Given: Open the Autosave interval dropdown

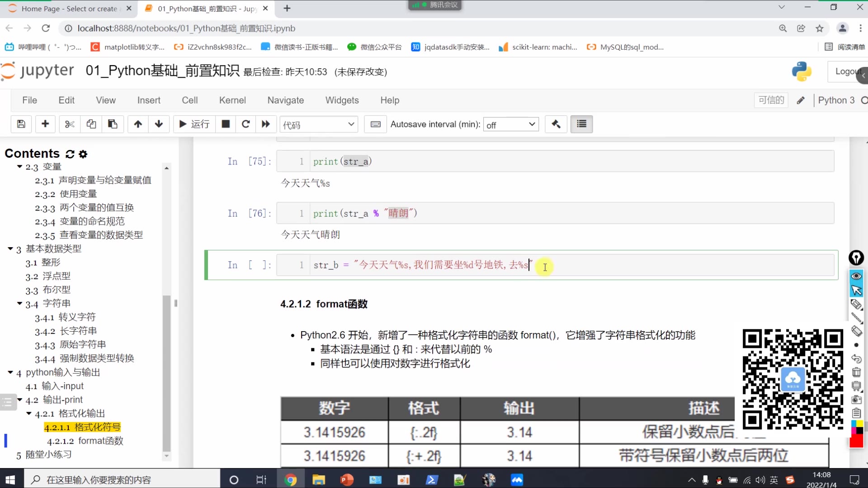Looking at the screenshot, I should pyautogui.click(x=511, y=124).
